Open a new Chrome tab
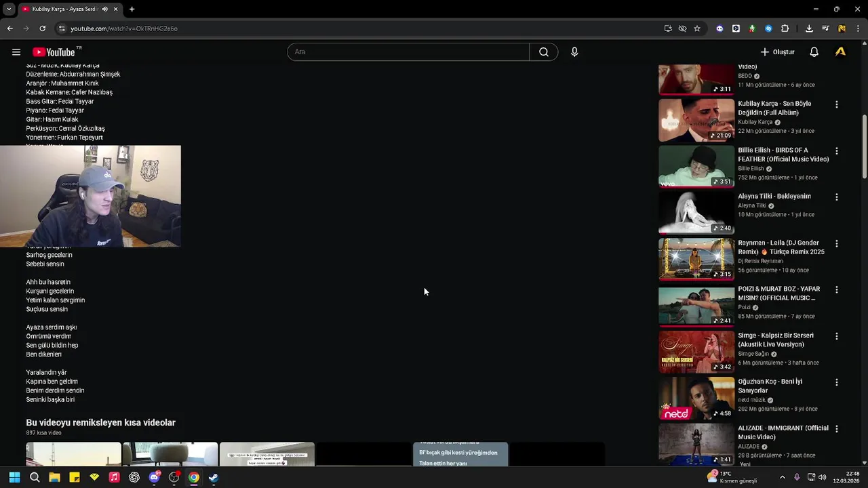The image size is (868, 488). tap(132, 9)
